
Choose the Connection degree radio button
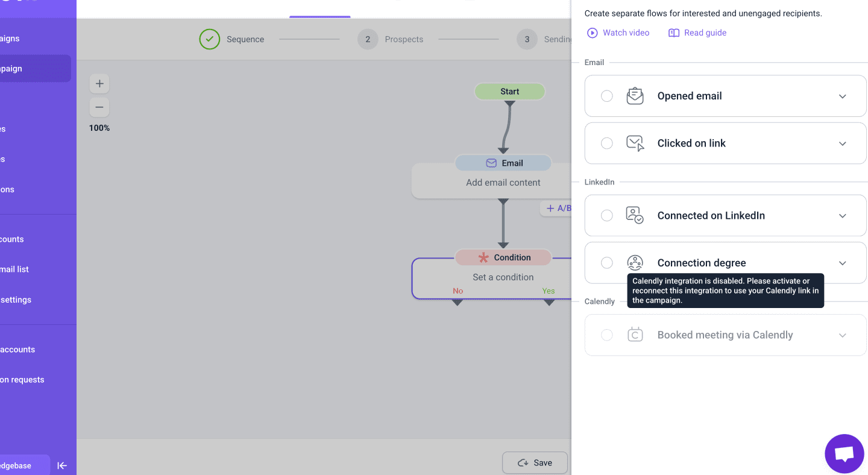click(x=607, y=263)
